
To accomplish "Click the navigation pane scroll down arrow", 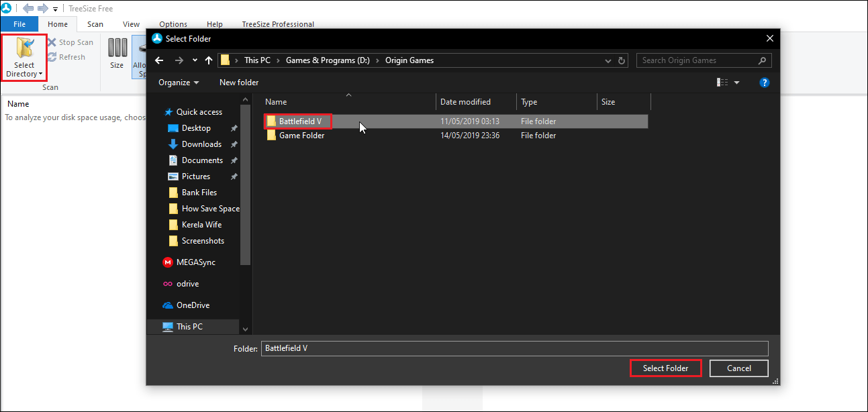I will point(245,329).
